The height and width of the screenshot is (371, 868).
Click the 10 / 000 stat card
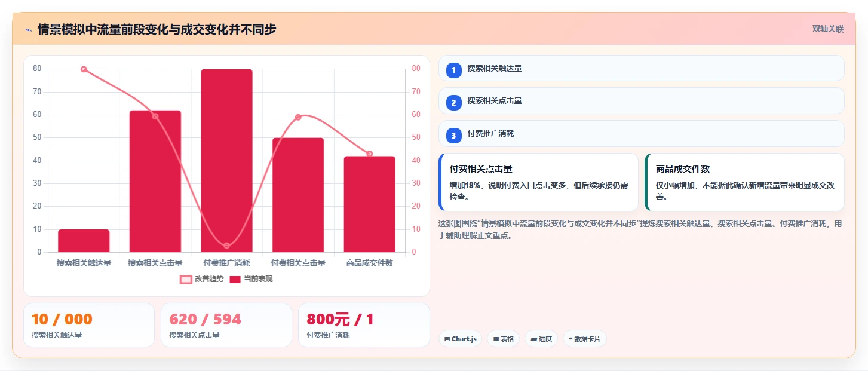pos(89,325)
